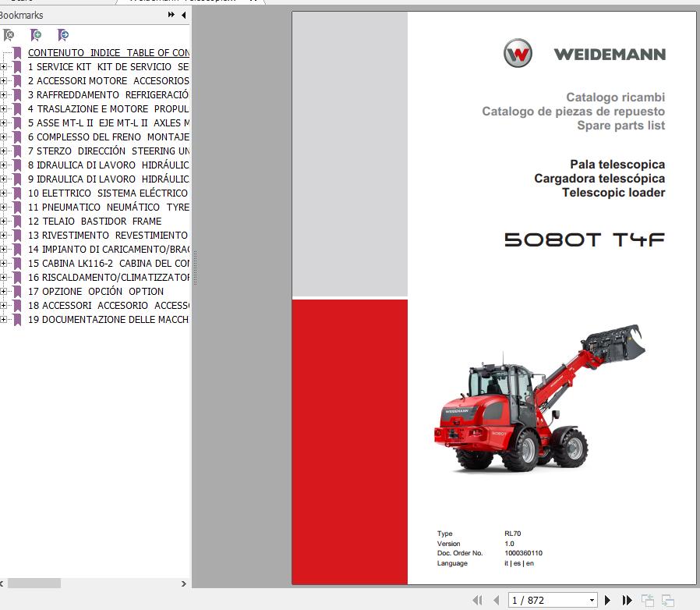Screen dimensions: 700x610
Task: Click the bookmark icon beside 12 TELAIO
Action: pos(17,222)
